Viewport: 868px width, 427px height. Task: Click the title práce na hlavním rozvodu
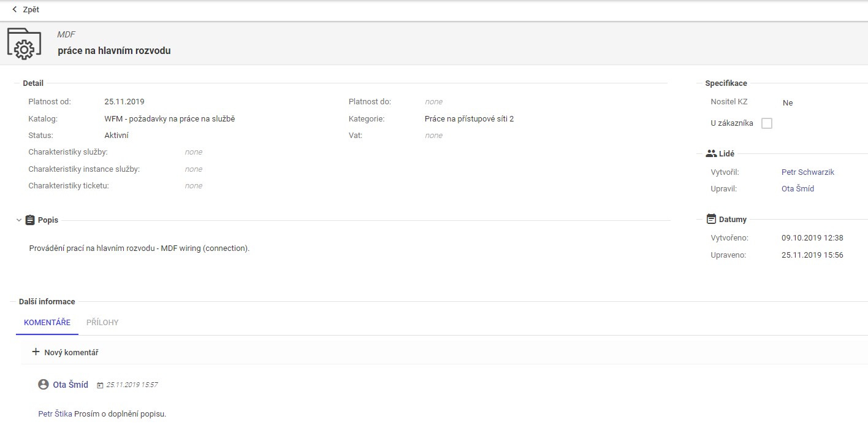click(114, 51)
